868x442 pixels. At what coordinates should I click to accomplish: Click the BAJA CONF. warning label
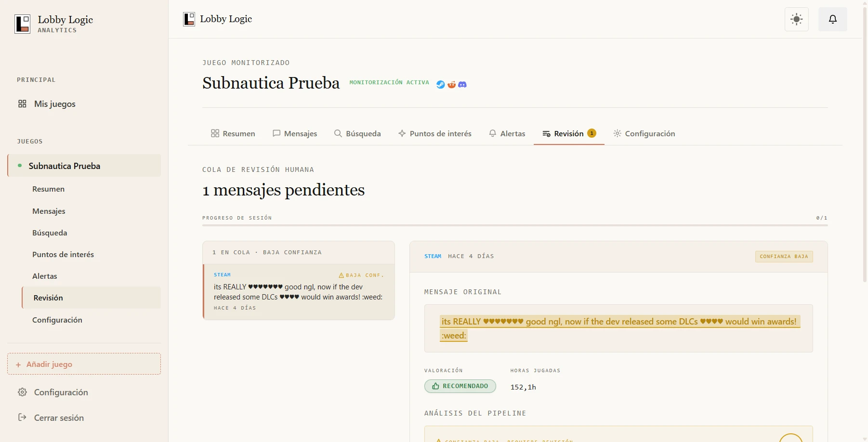click(361, 275)
